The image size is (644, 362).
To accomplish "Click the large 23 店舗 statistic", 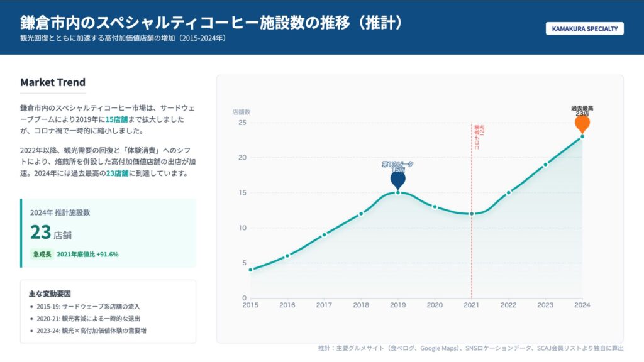I will point(51,233).
